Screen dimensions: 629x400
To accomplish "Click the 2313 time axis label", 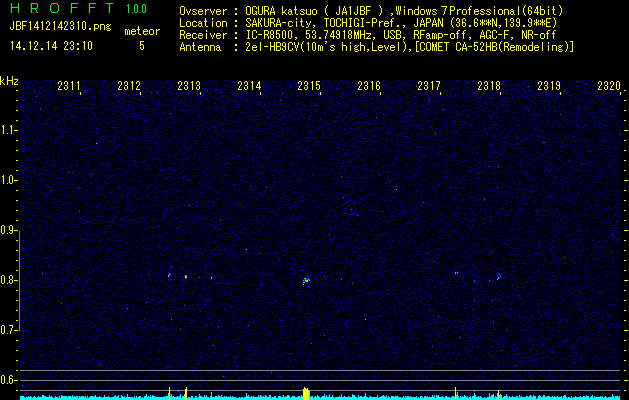I will [189, 86].
